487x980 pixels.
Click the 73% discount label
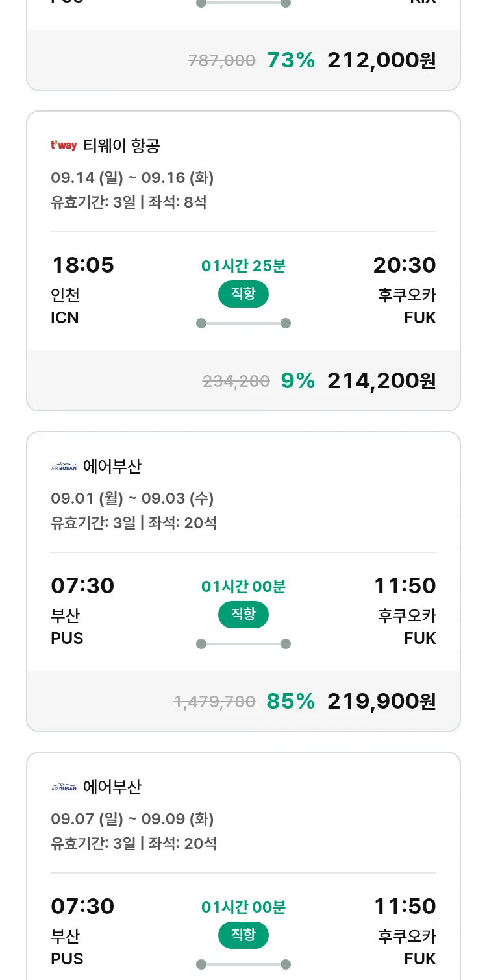[x=290, y=60]
